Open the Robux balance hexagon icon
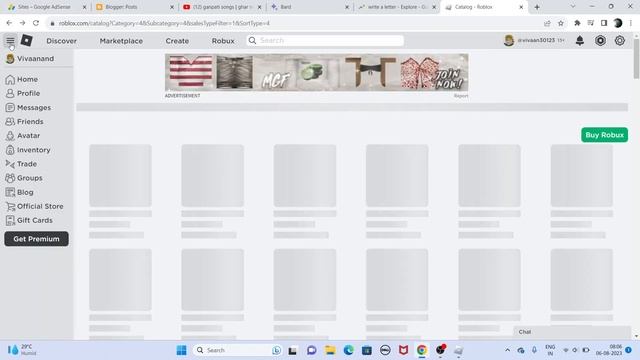Screen dimensions: 640x360 [x=600, y=40]
